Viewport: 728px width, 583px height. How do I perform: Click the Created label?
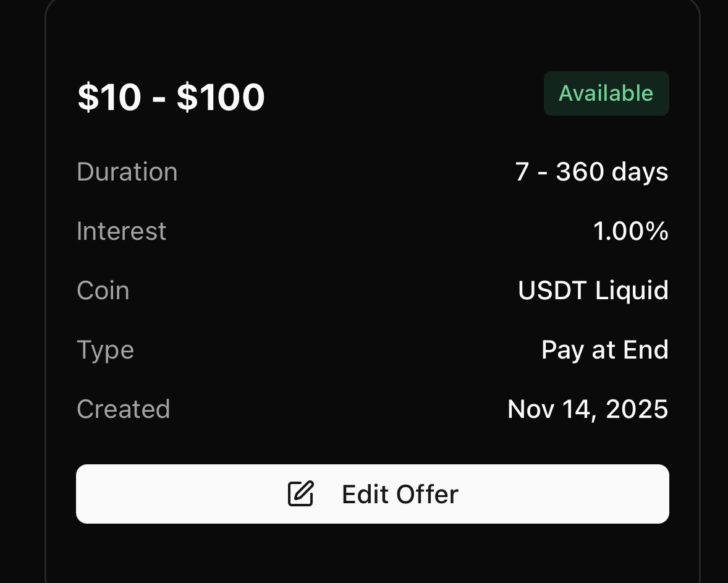coord(123,409)
